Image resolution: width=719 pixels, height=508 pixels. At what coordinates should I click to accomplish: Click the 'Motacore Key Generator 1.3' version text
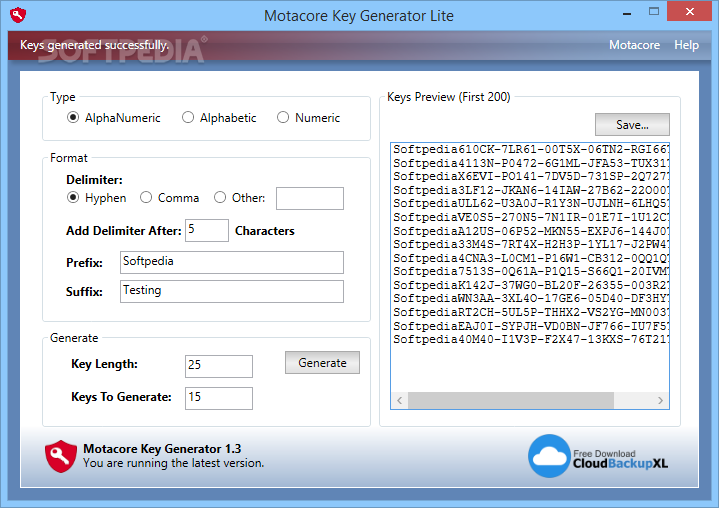(x=162, y=448)
